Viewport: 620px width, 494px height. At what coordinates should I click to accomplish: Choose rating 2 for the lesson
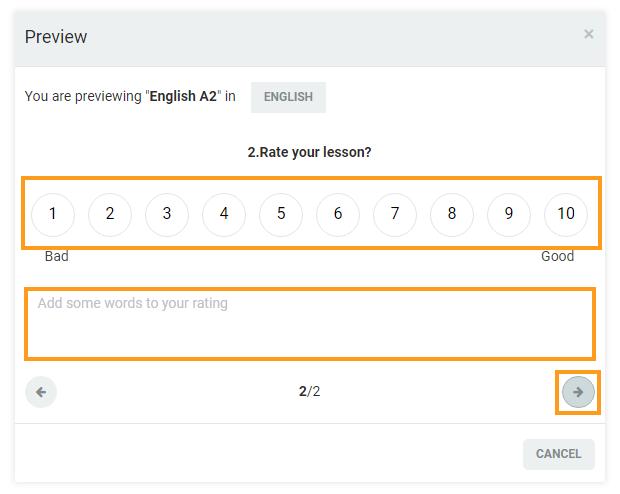pos(110,213)
